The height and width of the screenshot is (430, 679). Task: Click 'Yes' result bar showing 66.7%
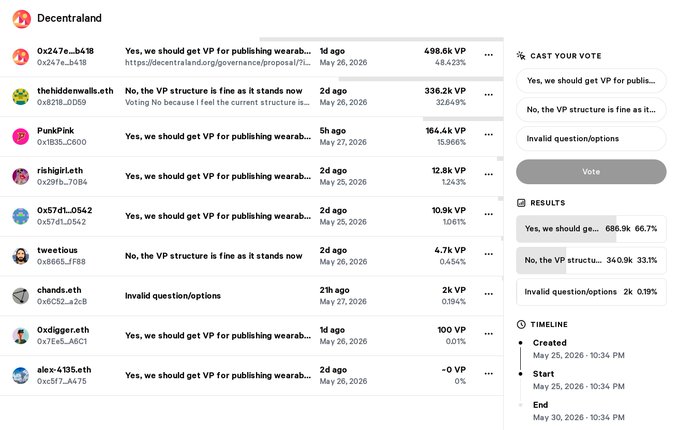[x=591, y=229]
